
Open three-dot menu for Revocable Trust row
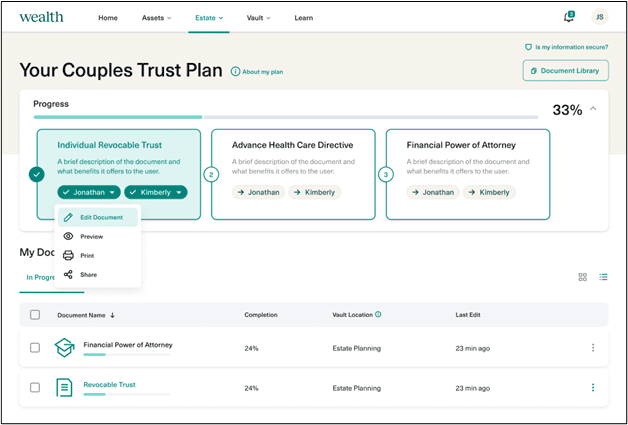[593, 387]
